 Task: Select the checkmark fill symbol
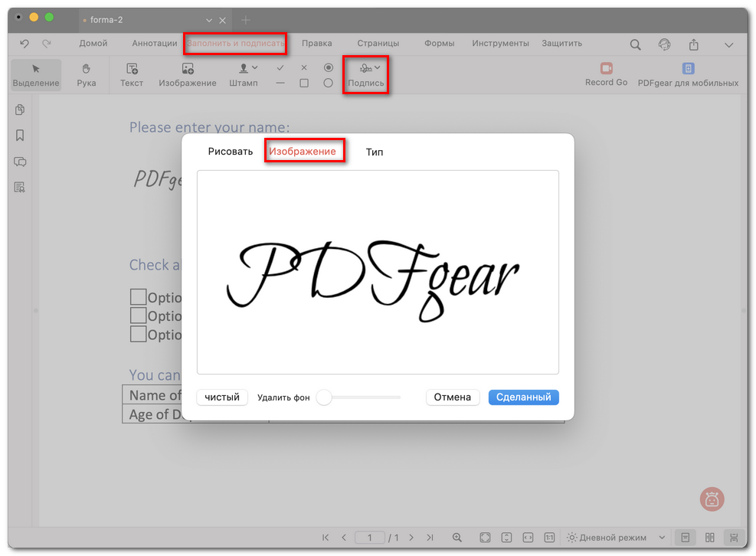pyautogui.click(x=280, y=67)
